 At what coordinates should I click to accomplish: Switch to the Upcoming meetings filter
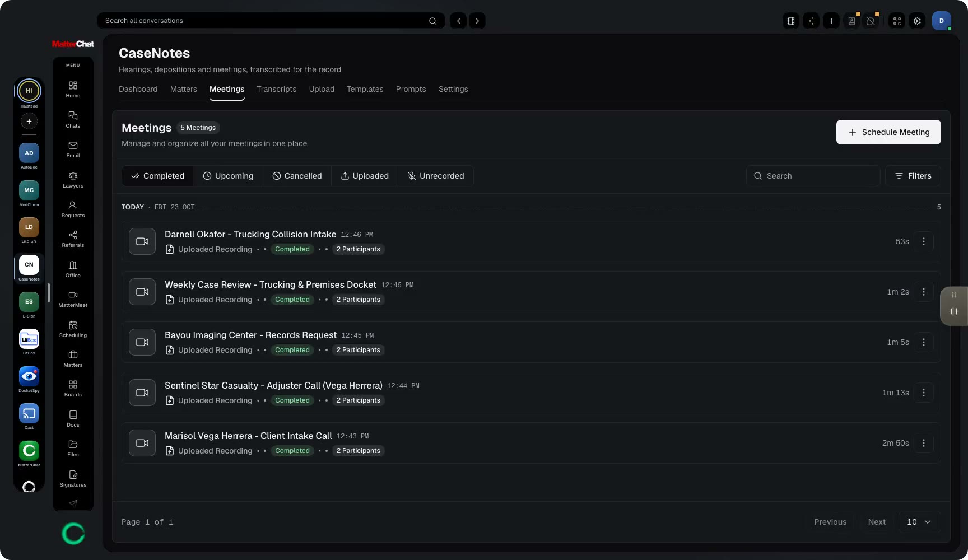pos(228,176)
